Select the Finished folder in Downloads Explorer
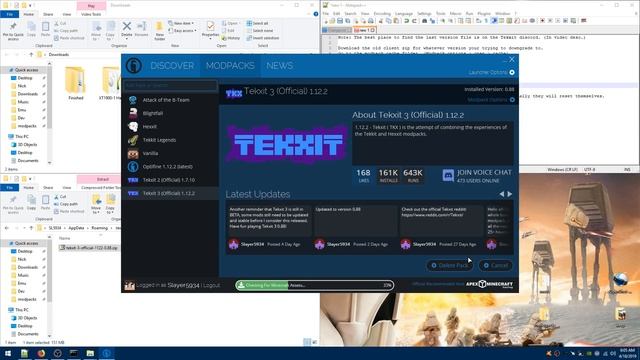This screenshot has width=640, height=360. click(x=76, y=83)
